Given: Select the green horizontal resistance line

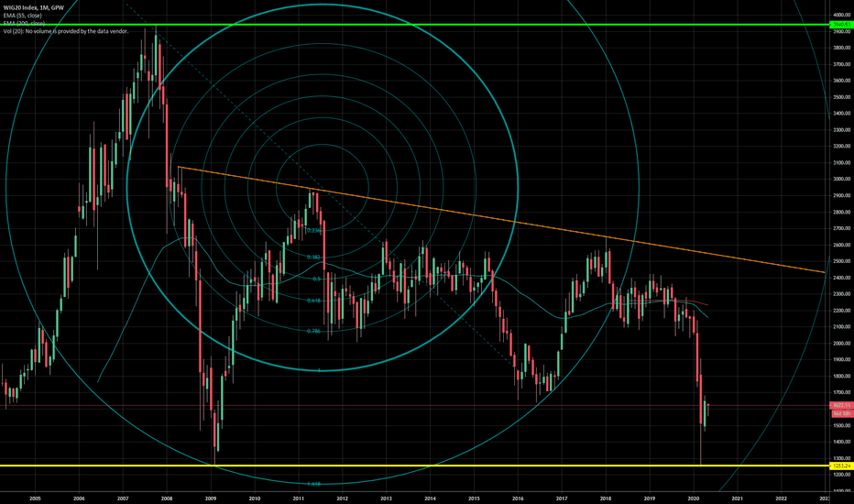Looking at the screenshot, I should click(x=414, y=25).
